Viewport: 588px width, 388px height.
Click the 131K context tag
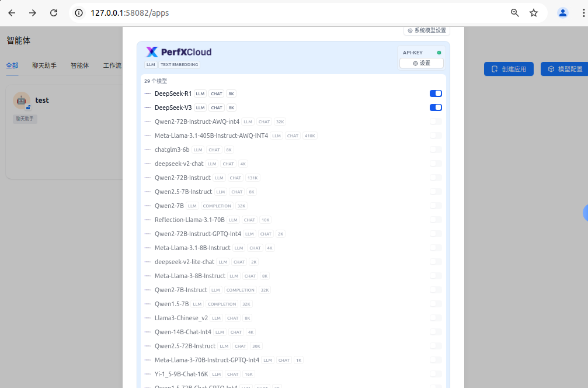click(253, 178)
